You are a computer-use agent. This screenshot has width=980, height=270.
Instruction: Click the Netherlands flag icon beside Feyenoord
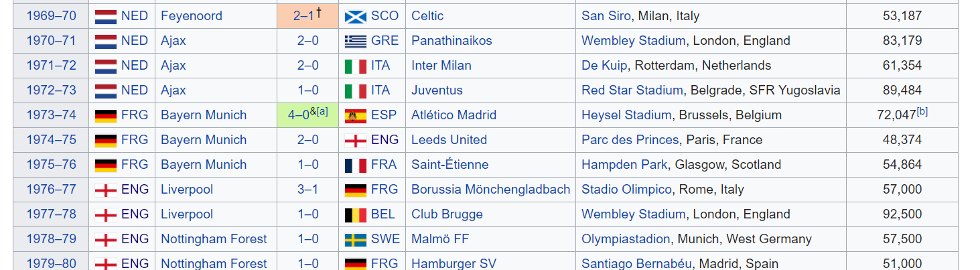click(105, 17)
